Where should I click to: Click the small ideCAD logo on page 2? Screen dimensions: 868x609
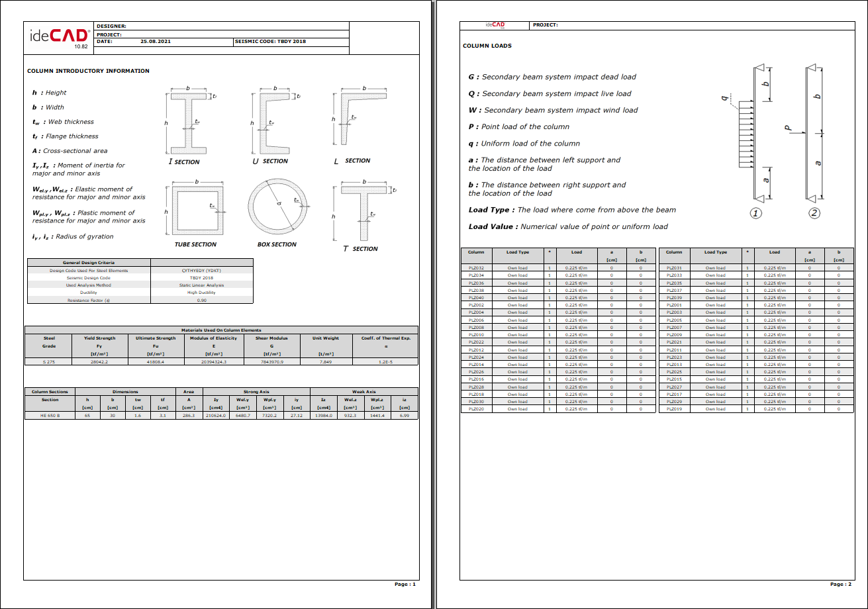tap(495, 25)
